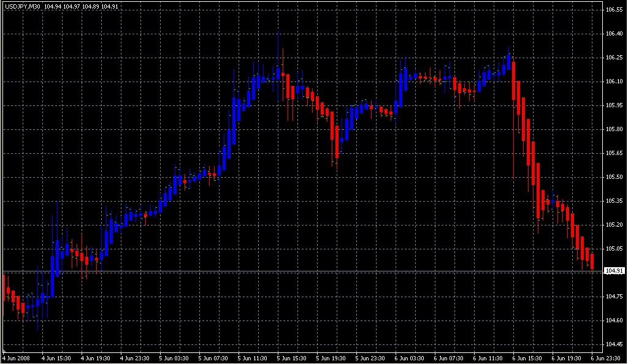The width and height of the screenshot is (628, 364).
Task: Click the 104.75 price axis label
Action: (x=615, y=297)
